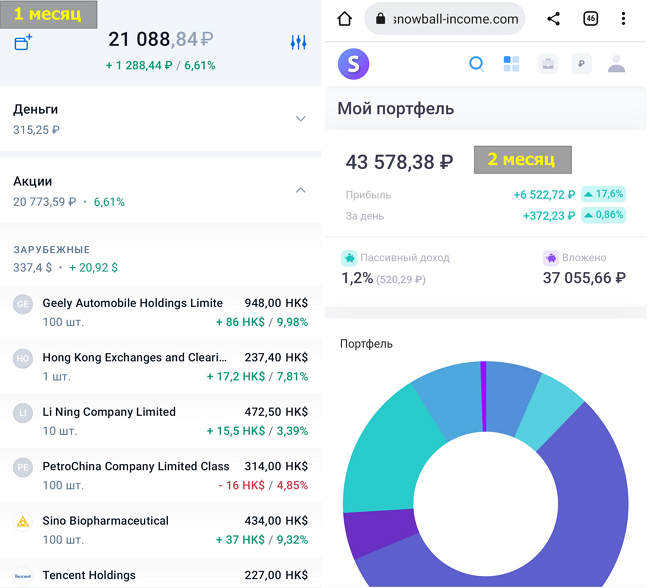
Task: Tap the 337,4 $ foreign stocks total
Action: [32, 268]
